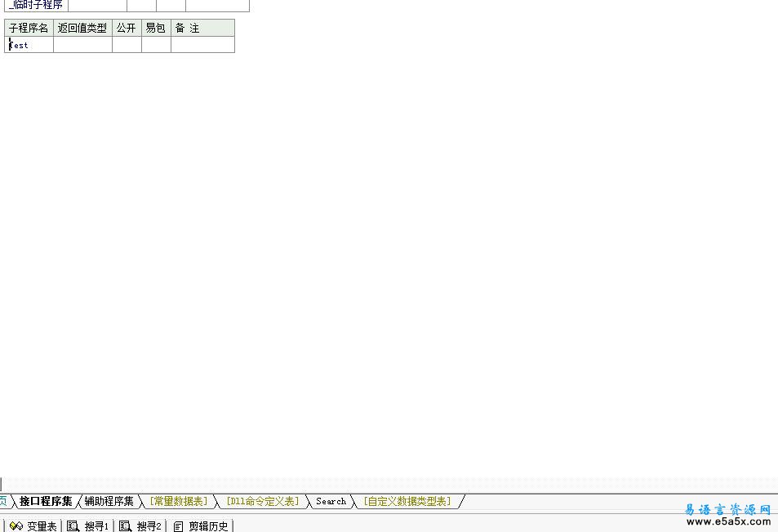Select the _临时子程序 cell
The height and width of the screenshot is (532, 778).
coord(36,5)
